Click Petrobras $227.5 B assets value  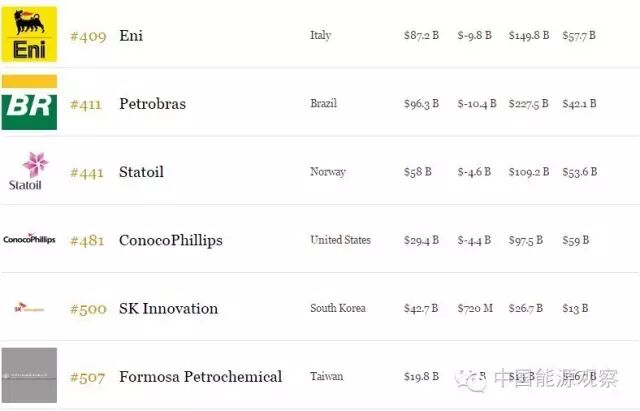[x=529, y=103]
